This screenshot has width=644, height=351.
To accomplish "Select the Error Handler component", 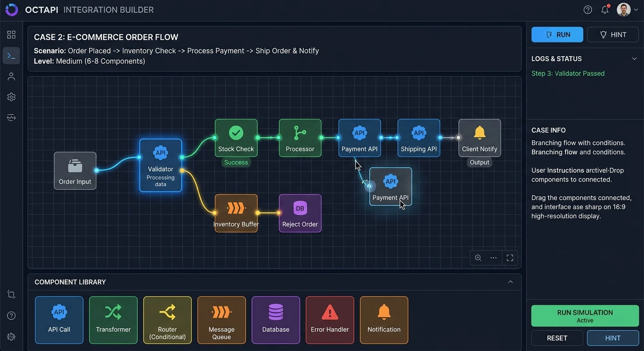I will tap(330, 320).
